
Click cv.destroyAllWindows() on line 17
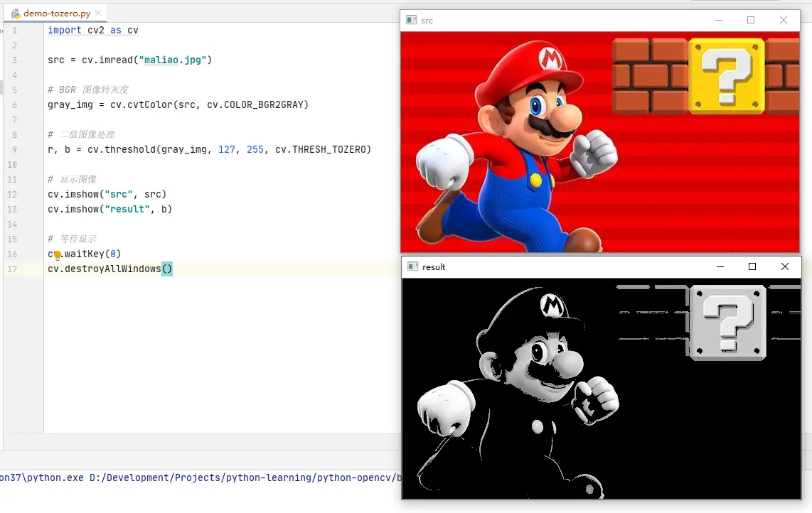point(109,269)
